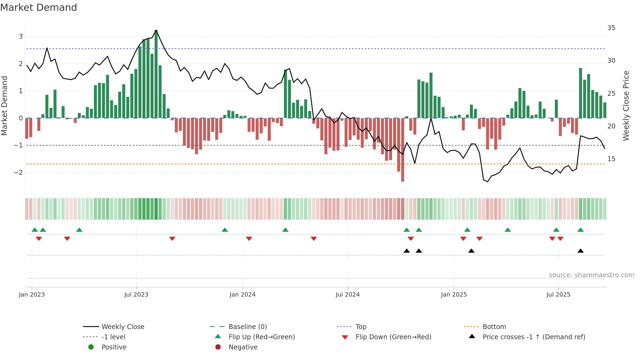644x362 pixels.
Task: Click the Weekly Close legend text
Action: [123, 327]
